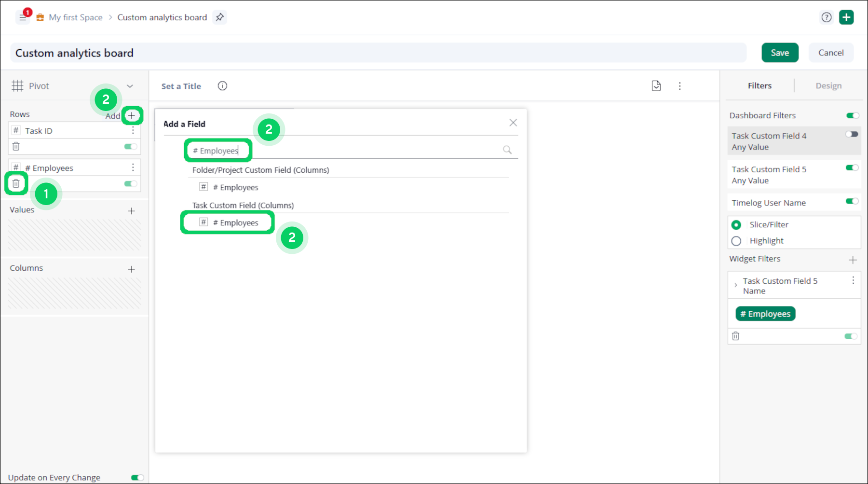Switch to the Filters tab
Image resolution: width=868 pixels, height=484 pixels.
point(759,86)
